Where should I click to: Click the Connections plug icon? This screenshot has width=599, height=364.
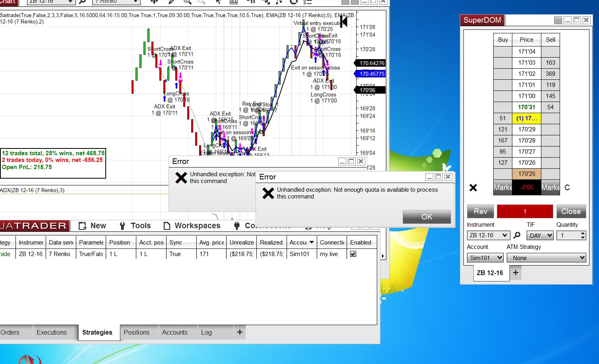coord(237,226)
